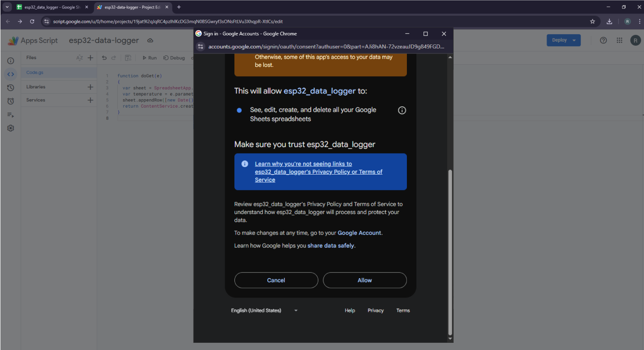Image resolution: width=644 pixels, height=350 pixels.
Task: Open the Triggers clock icon in sidebar
Action: tap(11, 101)
